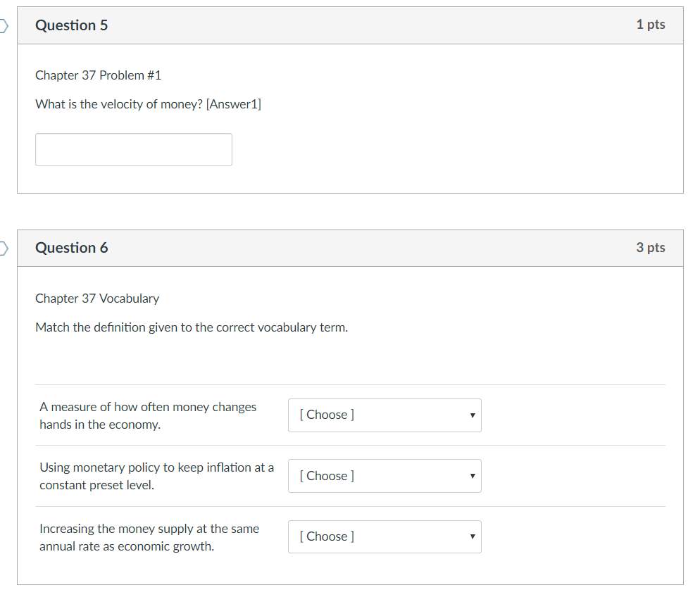This screenshot has height=616, width=700.
Task: Click the dropdown arrow beside second Choose box
Action: (473, 476)
